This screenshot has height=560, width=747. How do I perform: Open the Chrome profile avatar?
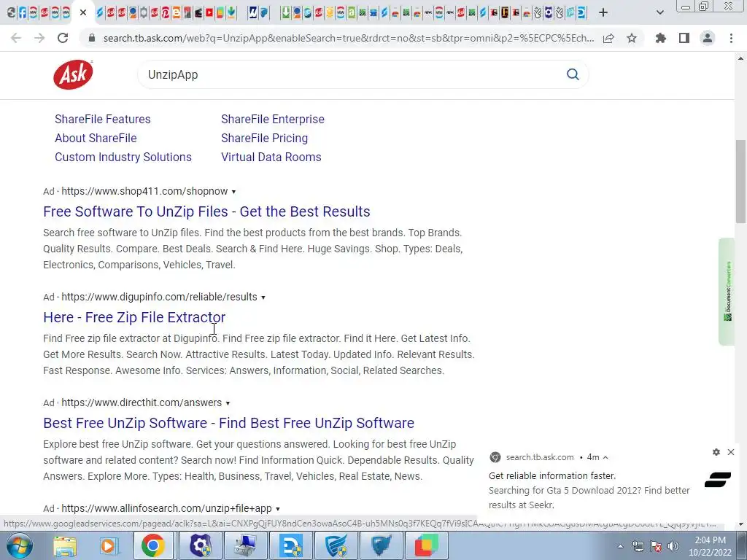point(708,38)
